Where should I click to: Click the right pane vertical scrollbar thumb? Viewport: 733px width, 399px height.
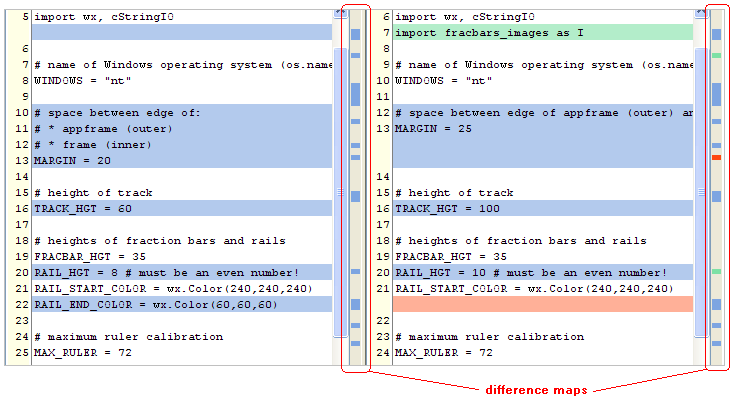click(x=701, y=192)
